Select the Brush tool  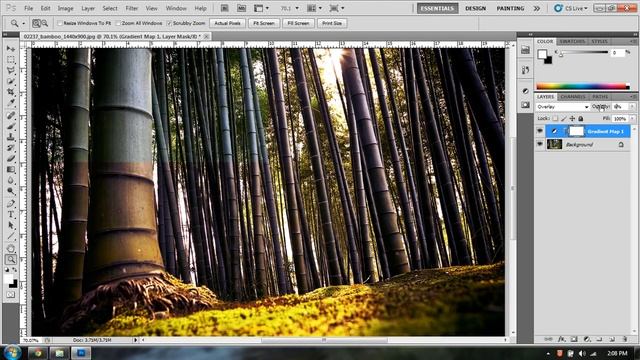point(11,127)
